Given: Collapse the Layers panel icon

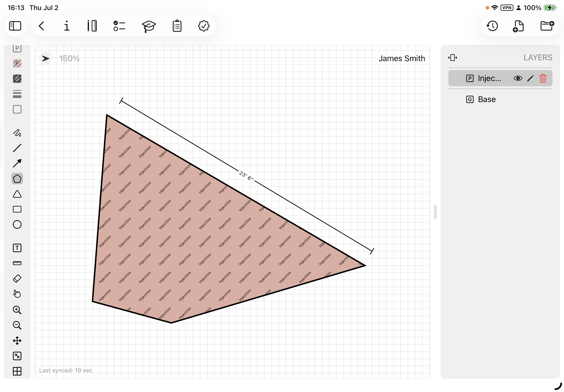Looking at the screenshot, I should pos(453,58).
